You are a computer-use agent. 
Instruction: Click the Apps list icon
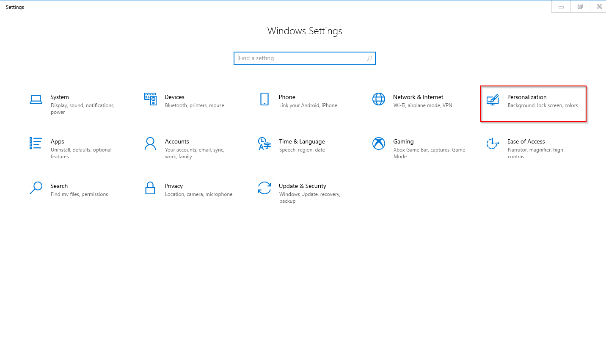point(36,143)
